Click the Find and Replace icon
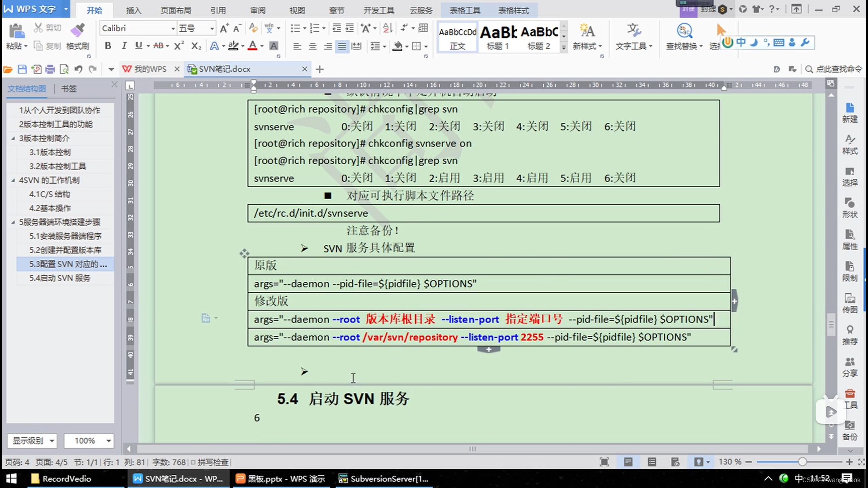868x488 pixels. [684, 31]
